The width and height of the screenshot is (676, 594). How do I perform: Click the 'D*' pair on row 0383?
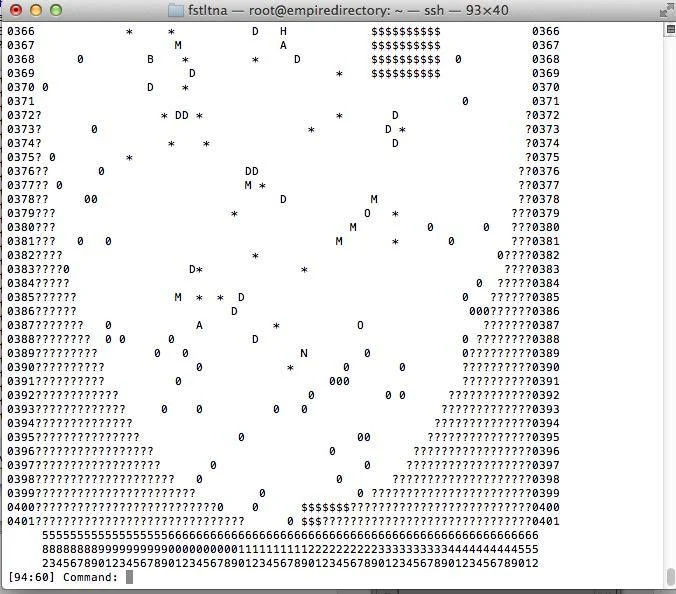point(196,269)
